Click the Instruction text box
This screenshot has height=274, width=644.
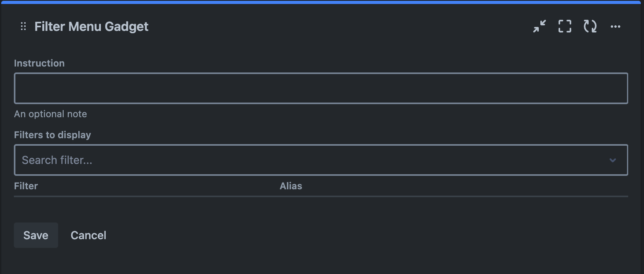(321, 88)
